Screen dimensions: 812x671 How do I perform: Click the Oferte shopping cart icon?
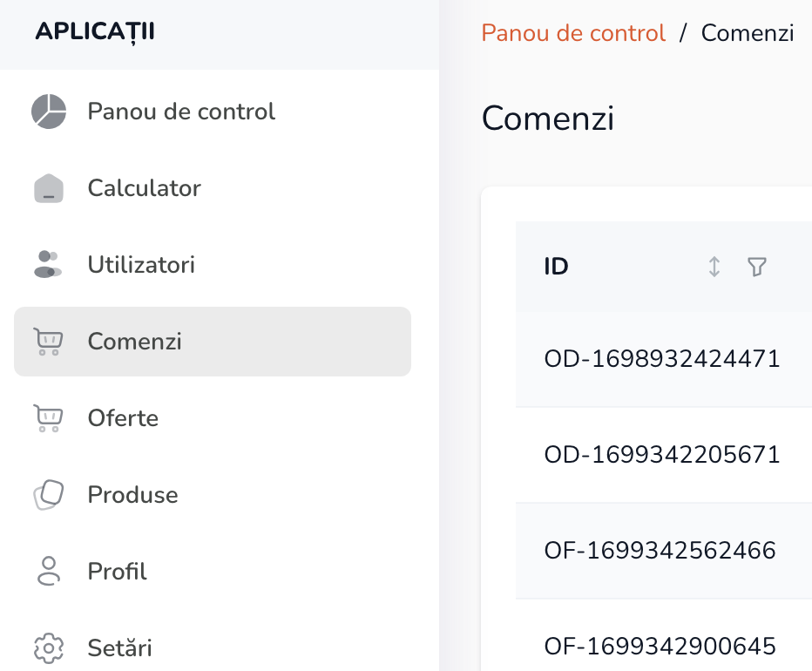[48, 418]
